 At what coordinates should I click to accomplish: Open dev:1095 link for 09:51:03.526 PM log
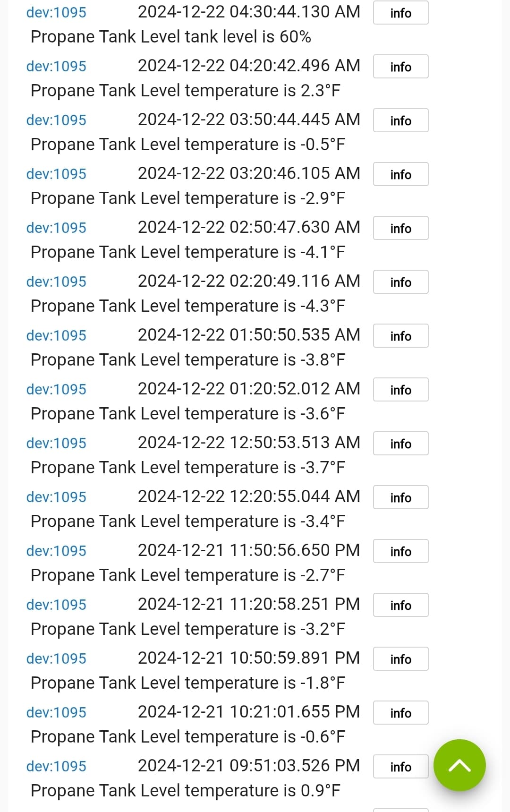(56, 766)
